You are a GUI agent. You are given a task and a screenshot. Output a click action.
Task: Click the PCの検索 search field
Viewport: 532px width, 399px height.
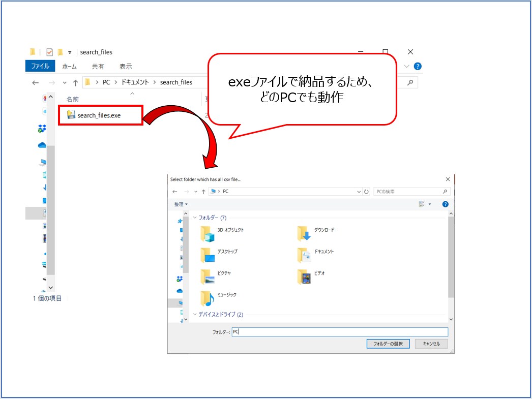coord(412,192)
